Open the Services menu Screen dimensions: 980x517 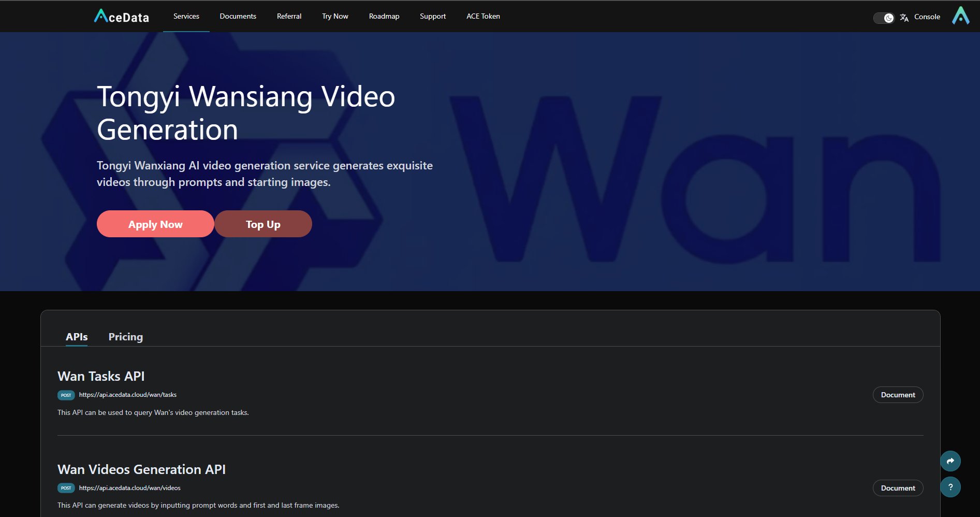(x=186, y=16)
